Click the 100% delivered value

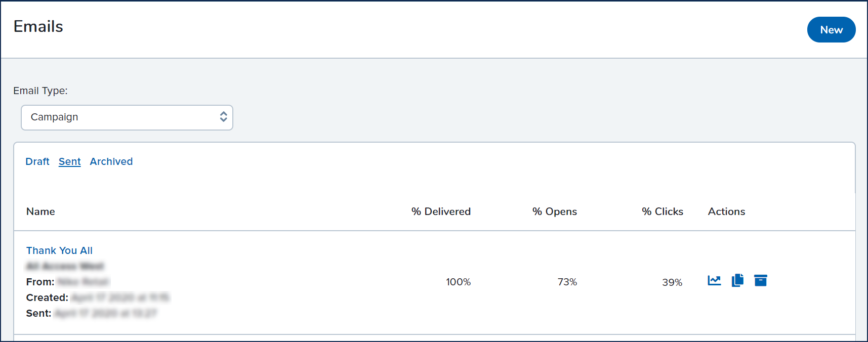(x=458, y=282)
